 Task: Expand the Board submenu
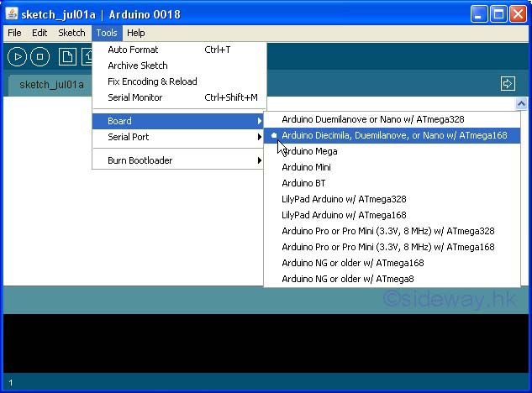click(178, 121)
